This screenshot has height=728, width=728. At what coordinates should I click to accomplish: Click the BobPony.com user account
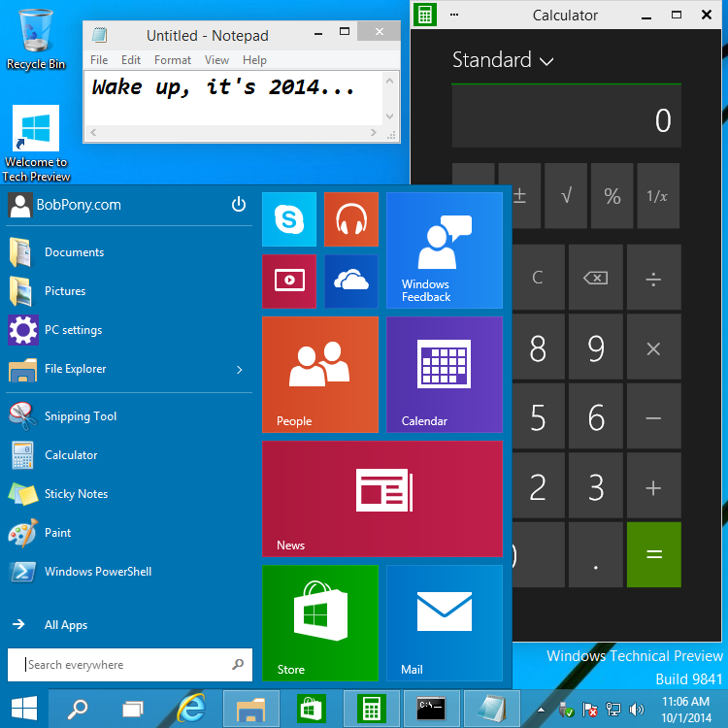pyautogui.click(x=65, y=205)
